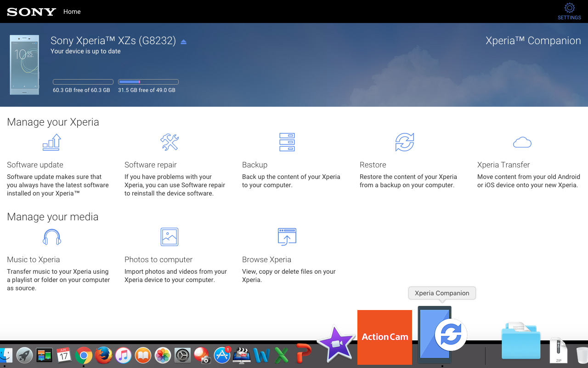Select the Software update label
588x368 pixels.
click(35, 165)
